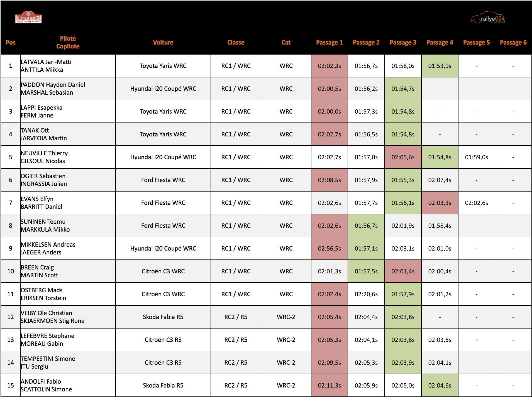532x397 pixels.
Task: Click red 02:03,3s cell in Evans' row
Action: (440, 203)
